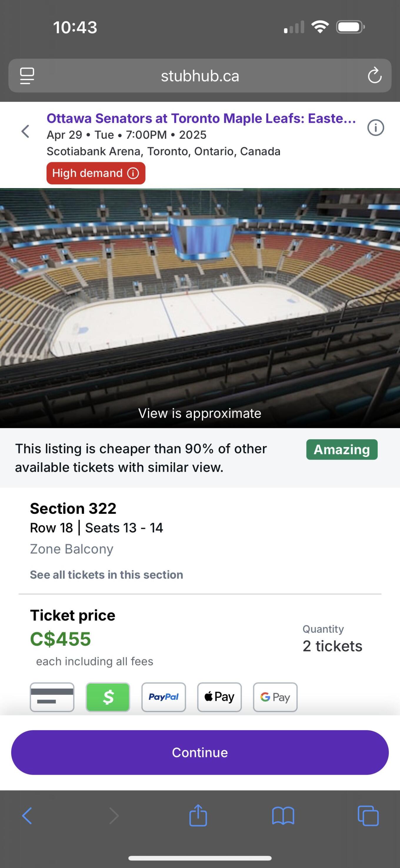Open See all tickets in this section
The height and width of the screenshot is (868, 400).
[106, 574]
